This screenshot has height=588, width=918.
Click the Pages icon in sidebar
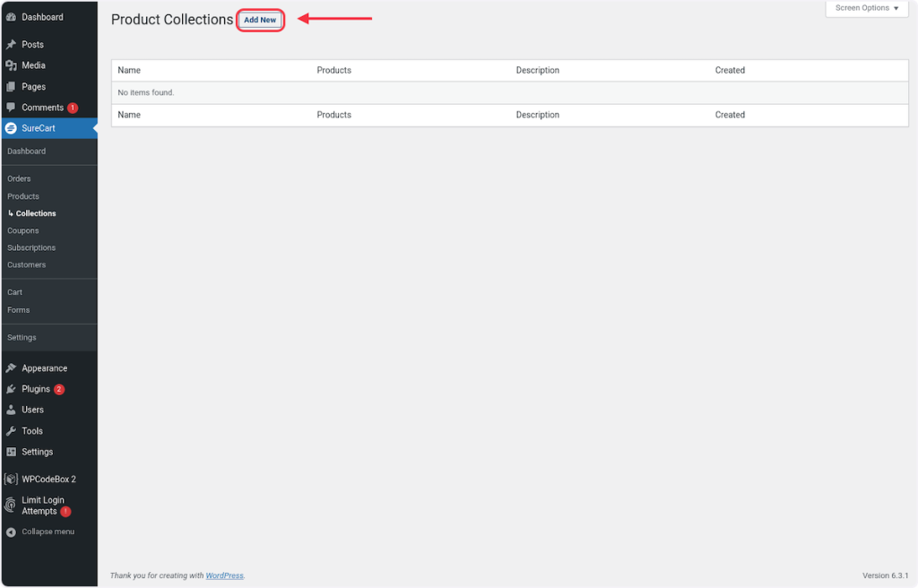(11, 87)
